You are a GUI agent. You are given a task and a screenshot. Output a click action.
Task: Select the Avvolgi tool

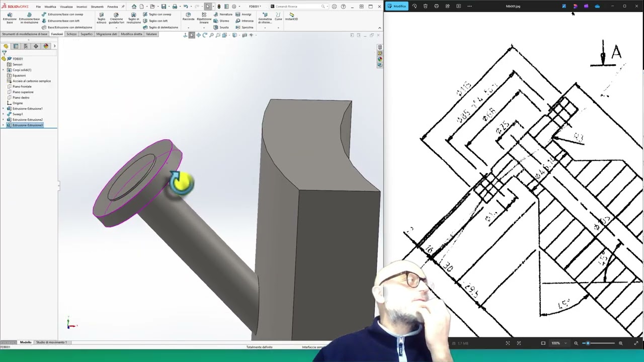243,14
